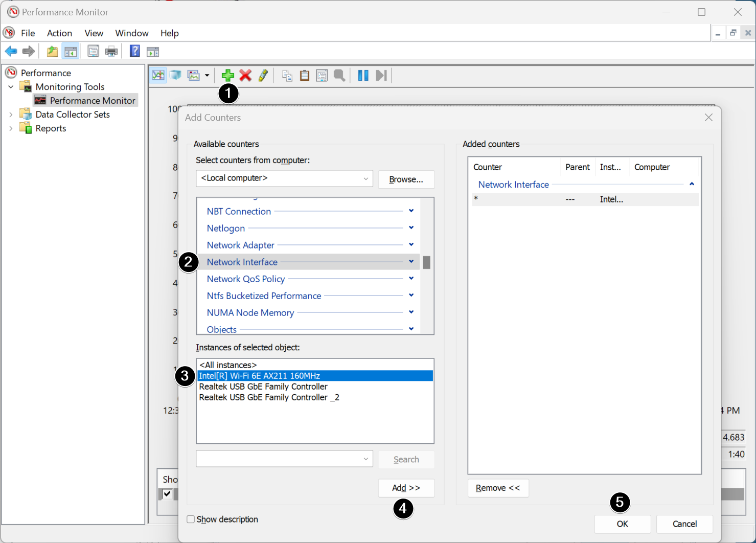756x543 pixels.
Task: Open the Action menu
Action: (x=59, y=33)
